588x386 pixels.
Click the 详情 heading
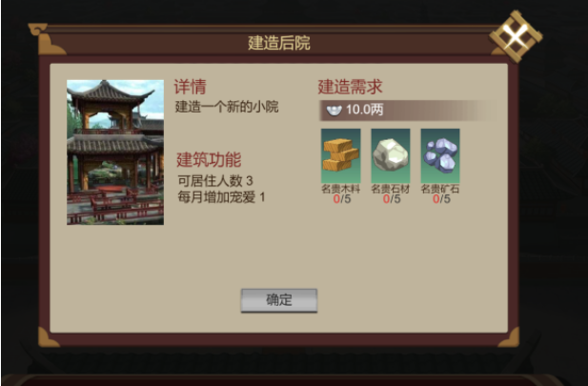click(x=191, y=87)
